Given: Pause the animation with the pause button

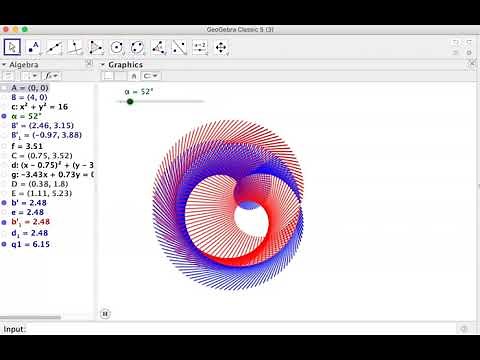Looking at the screenshot, I should [105, 313].
